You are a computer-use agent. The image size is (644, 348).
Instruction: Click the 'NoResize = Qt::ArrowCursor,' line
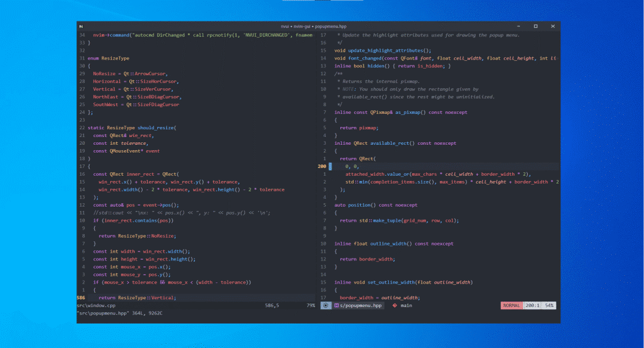[130, 74]
